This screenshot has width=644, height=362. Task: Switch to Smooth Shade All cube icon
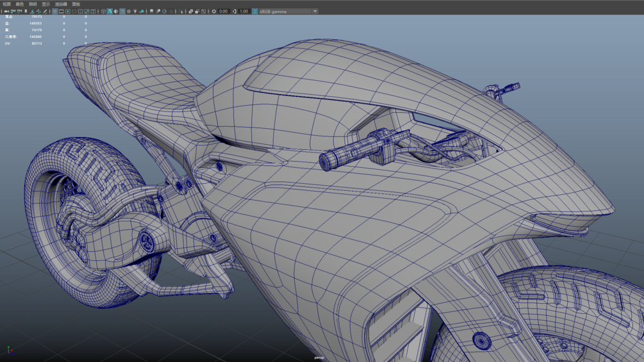tap(110, 12)
